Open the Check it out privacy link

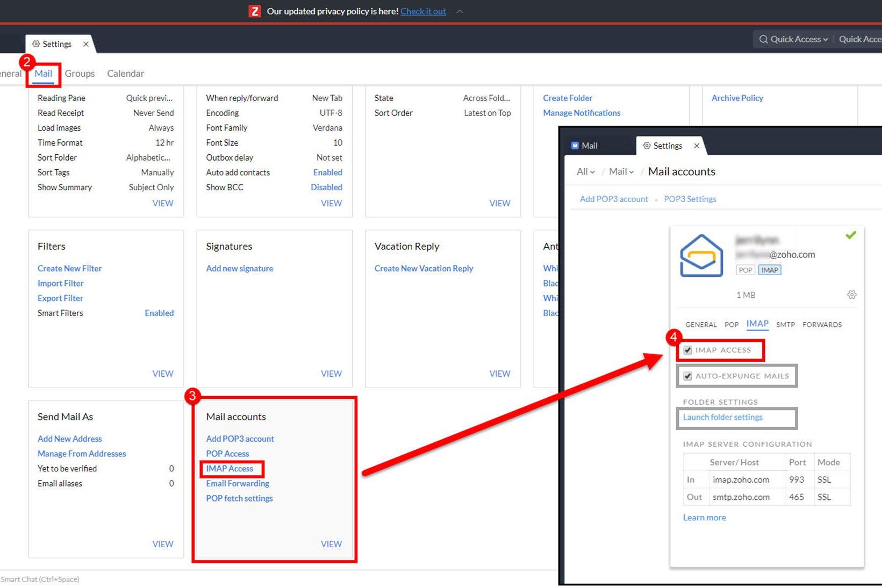(x=423, y=11)
